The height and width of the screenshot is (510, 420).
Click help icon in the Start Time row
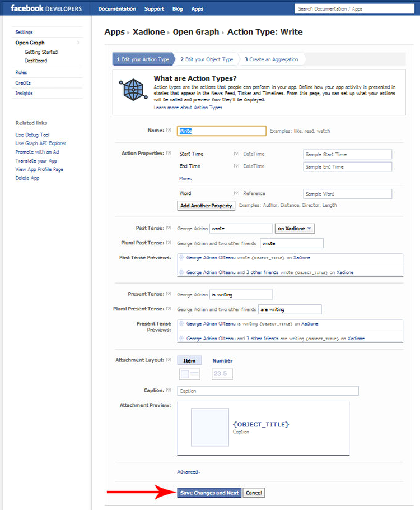[236, 154]
